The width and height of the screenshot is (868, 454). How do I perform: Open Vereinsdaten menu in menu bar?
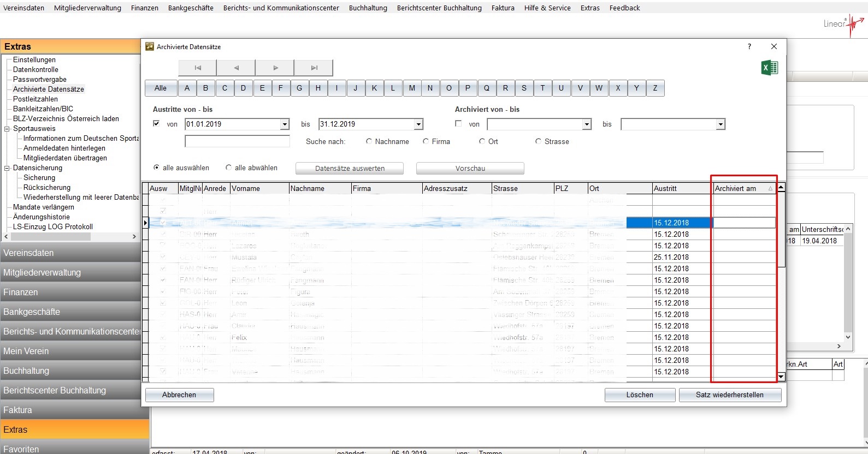(x=24, y=8)
